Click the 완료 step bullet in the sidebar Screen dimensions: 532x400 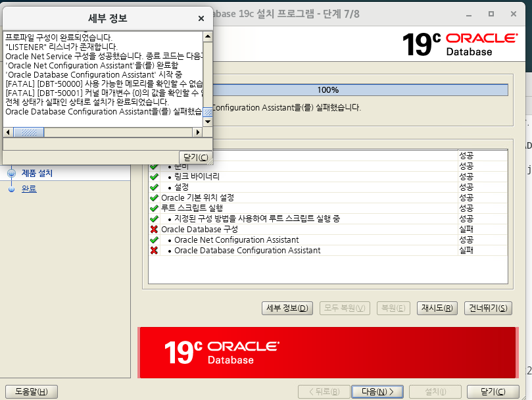click(x=12, y=189)
